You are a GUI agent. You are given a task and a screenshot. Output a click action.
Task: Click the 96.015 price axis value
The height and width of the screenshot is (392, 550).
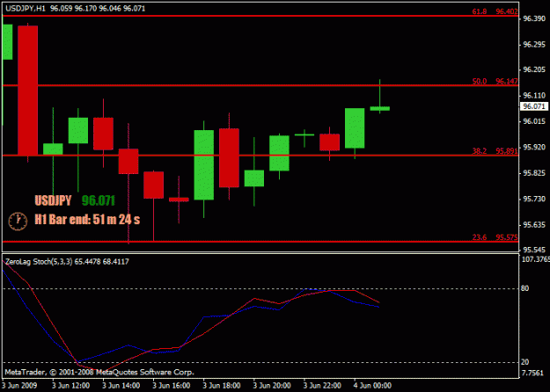534,121
